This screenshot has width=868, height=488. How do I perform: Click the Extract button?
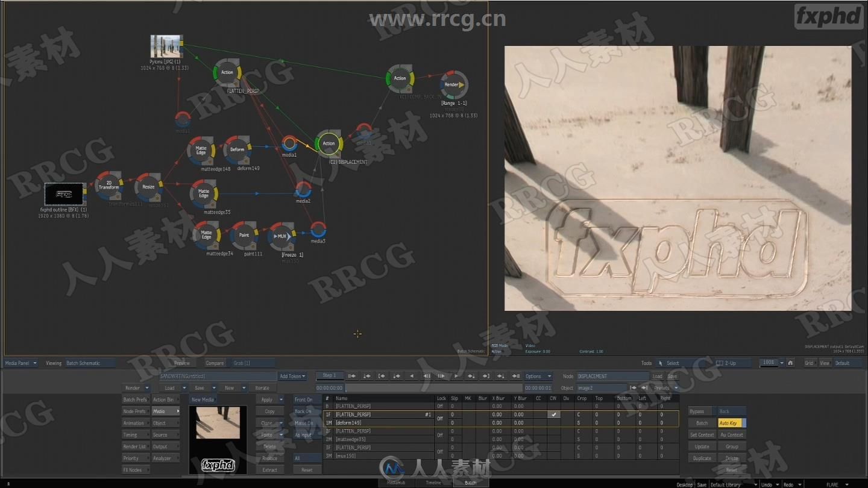pyautogui.click(x=270, y=470)
